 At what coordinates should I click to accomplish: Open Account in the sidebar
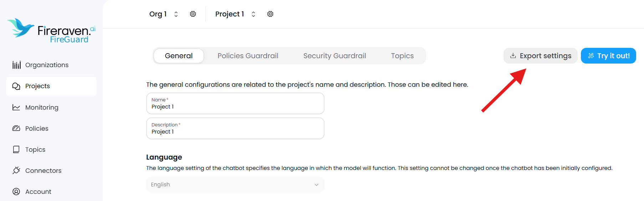point(51,191)
